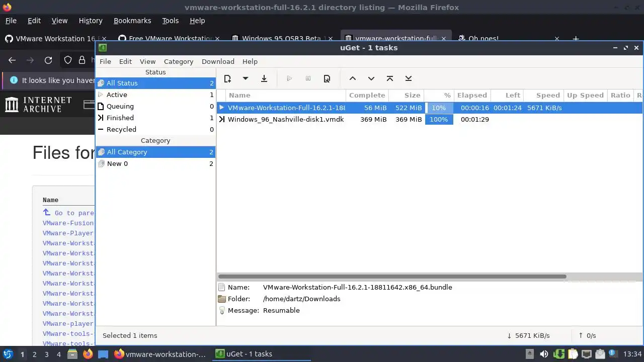This screenshot has height=362, width=644.
Task: Select All Category in category list
Action: (x=155, y=152)
